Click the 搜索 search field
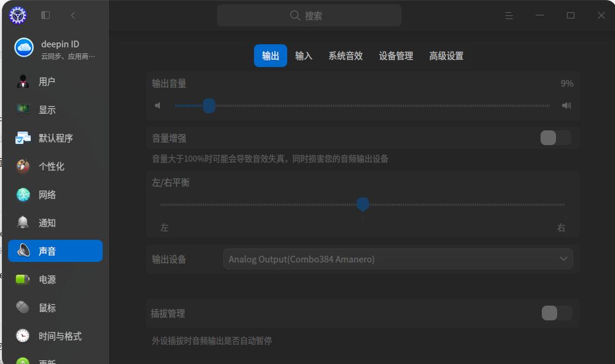The height and width of the screenshot is (364, 615). [x=309, y=16]
